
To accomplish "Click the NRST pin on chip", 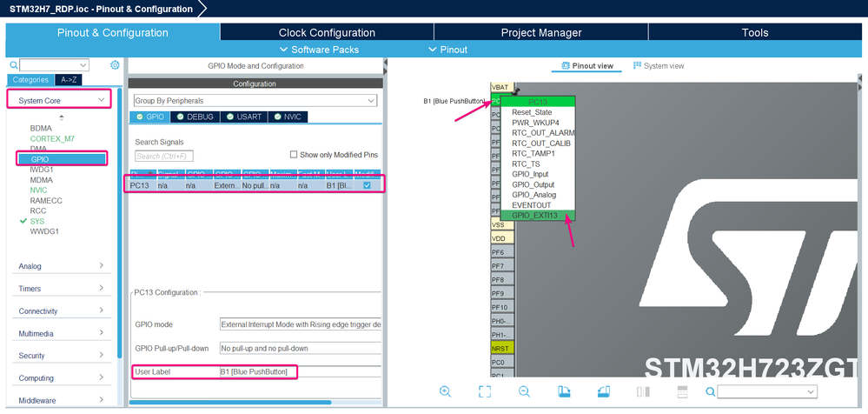I will click(x=502, y=349).
